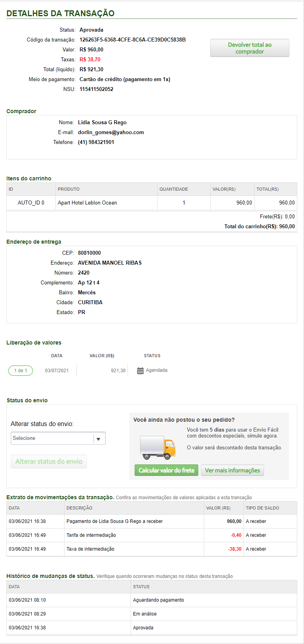Click the dropdown arrow on Selecione

pyautogui.click(x=99, y=439)
